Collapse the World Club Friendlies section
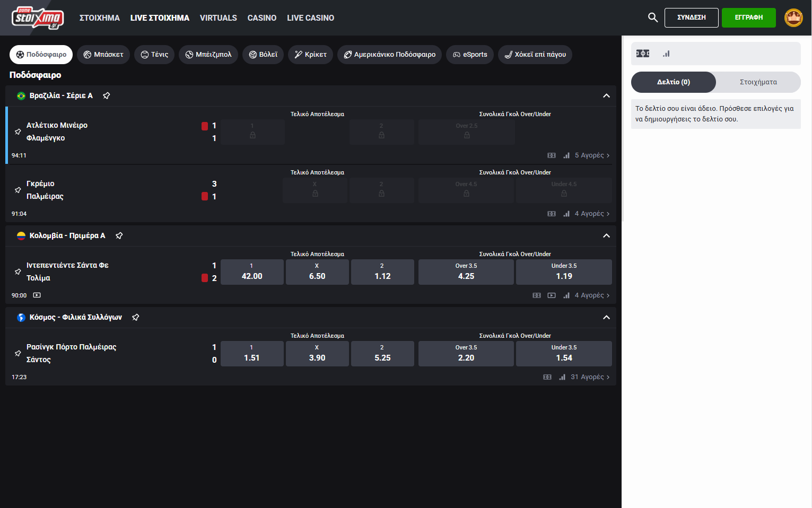Viewport: 812px width, 508px height. 606,318
